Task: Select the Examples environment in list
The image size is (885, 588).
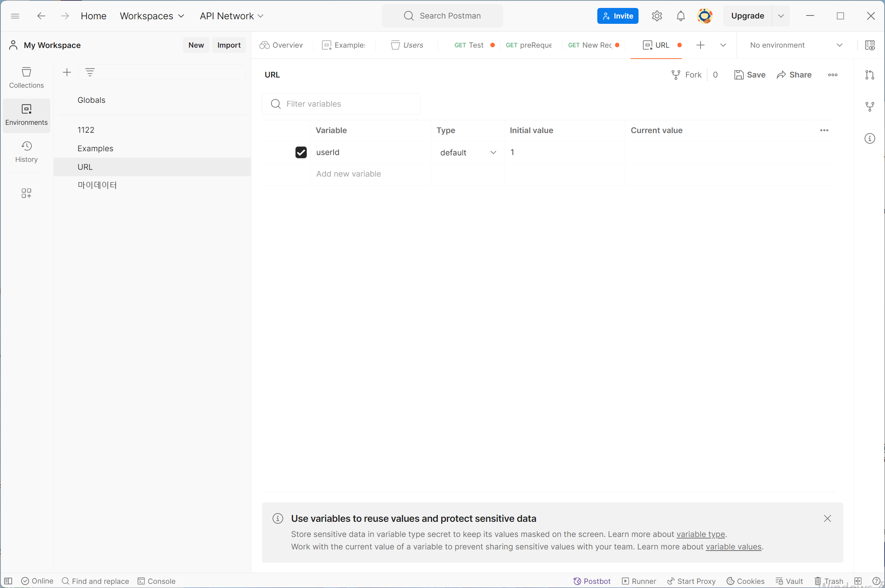Action: 95,149
